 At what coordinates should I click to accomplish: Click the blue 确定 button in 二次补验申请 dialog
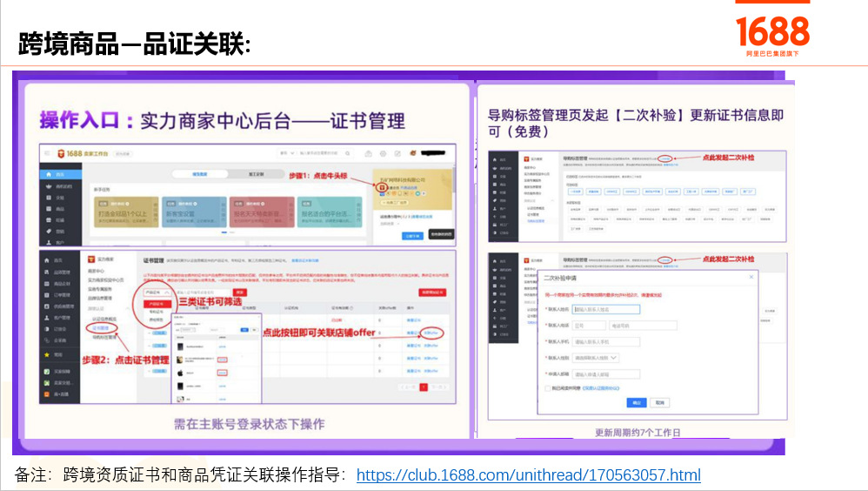tap(637, 402)
